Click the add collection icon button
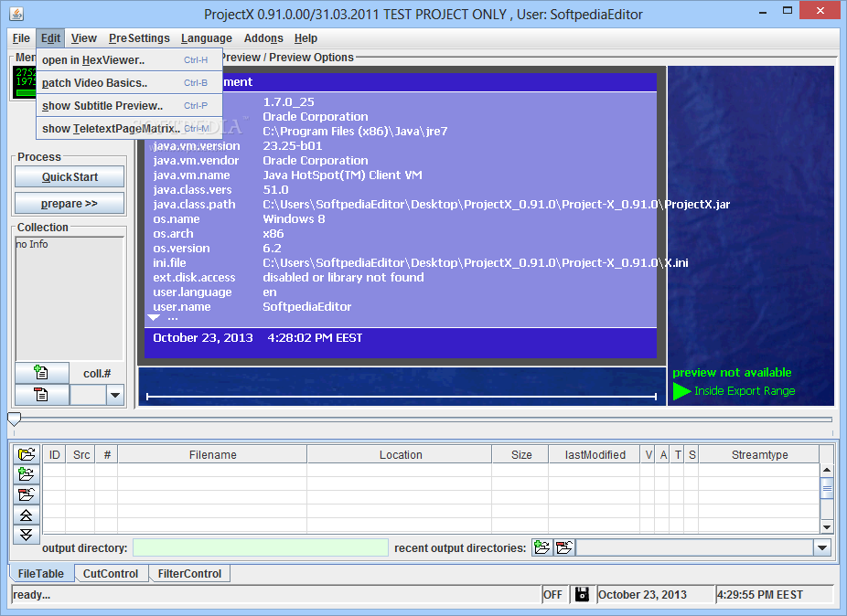Screen dimensions: 847x616 [x=41, y=373]
